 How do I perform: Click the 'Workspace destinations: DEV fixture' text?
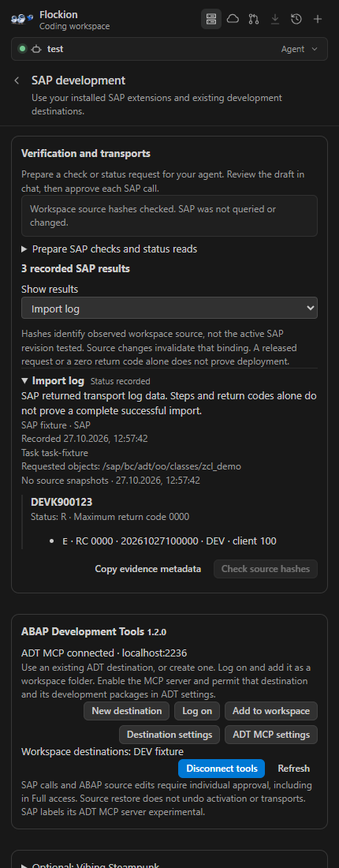[x=102, y=751]
